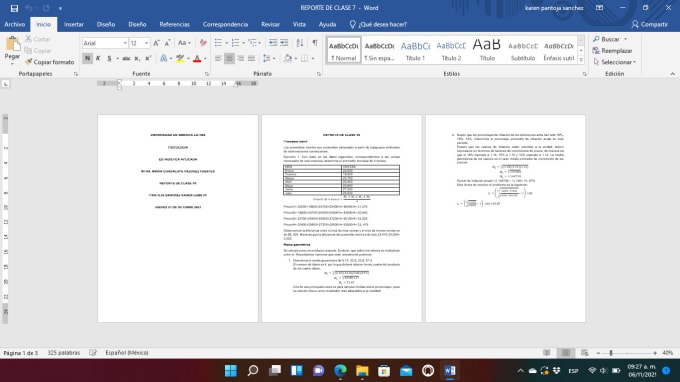
Task: Toggle print layout view in status bar
Action: [x=566, y=353]
